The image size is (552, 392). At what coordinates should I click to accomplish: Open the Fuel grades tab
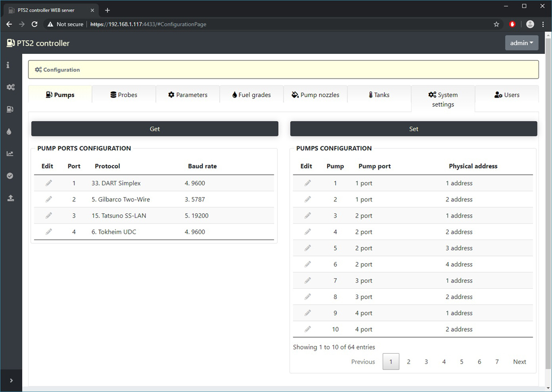coord(251,95)
